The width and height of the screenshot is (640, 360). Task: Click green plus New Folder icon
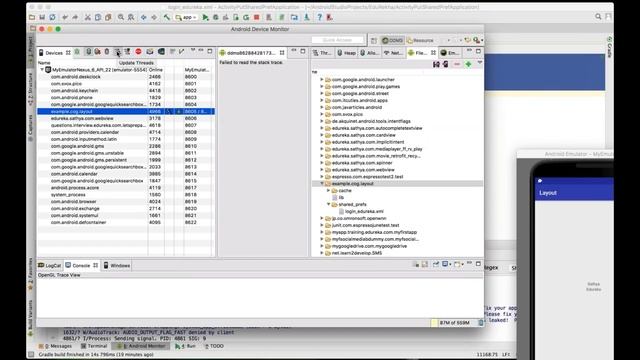tap(468, 64)
